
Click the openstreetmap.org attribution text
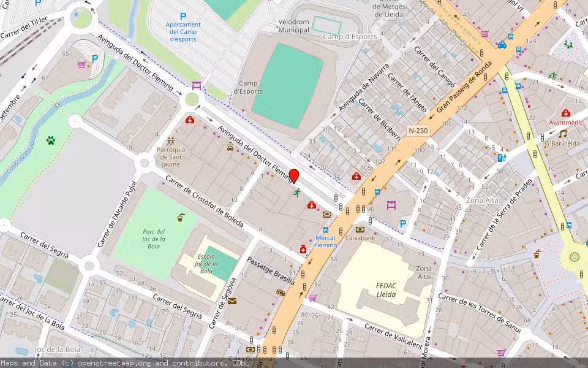pos(114,363)
